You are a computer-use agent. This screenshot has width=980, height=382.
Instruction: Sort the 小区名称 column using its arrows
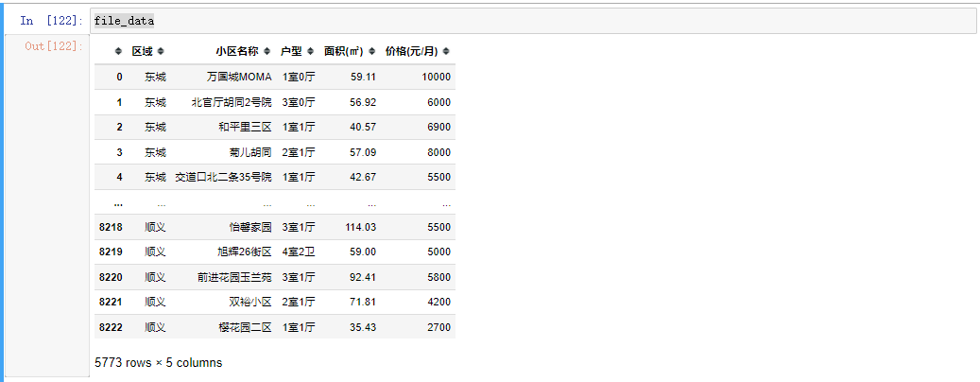point(266,51)
